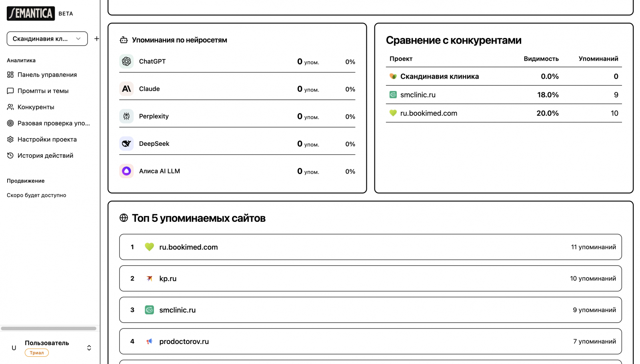The image size is (640, 364).
Task: Expand the Пользователь account menu
Action: (x=89, y=348)
